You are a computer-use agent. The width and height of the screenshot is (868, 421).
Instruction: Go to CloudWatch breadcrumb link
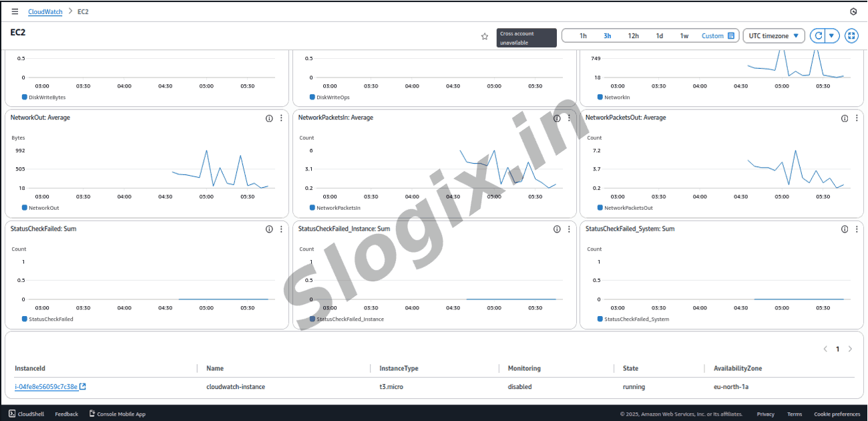coord(45,12)
